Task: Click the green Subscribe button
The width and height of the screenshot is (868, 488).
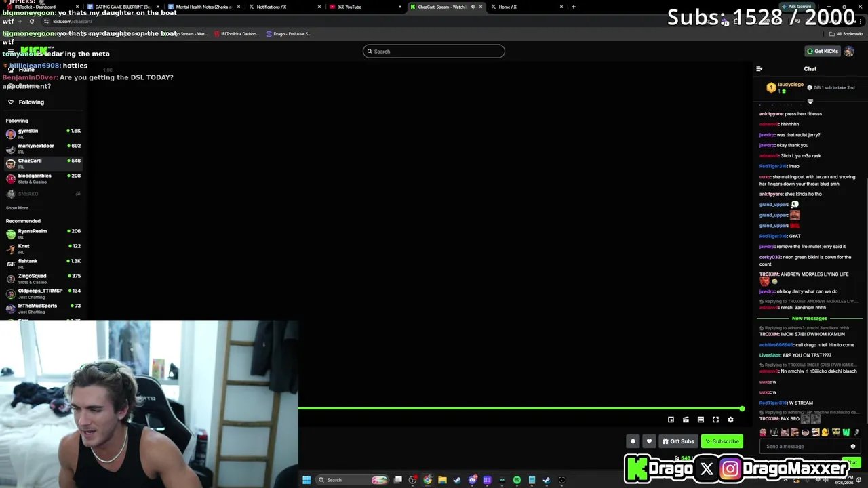Action: (x=722, y=441)
